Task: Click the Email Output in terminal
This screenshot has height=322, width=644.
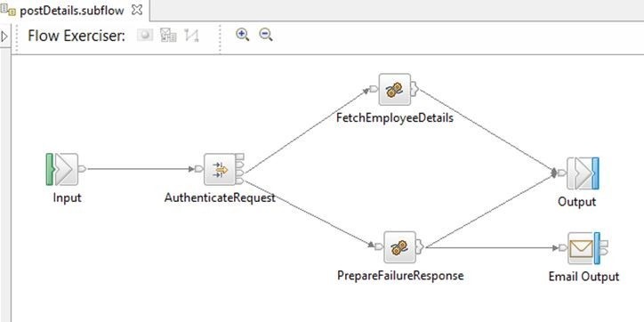Action: pos(563,247)
